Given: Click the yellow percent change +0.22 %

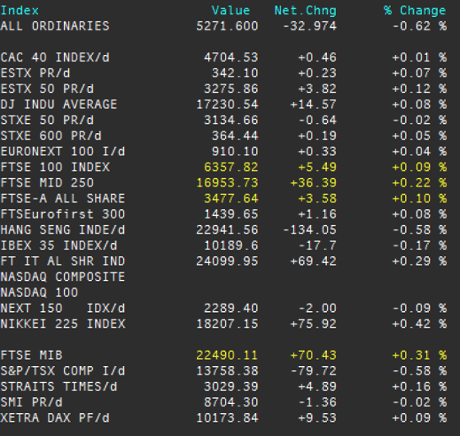Looking at the screenshot, I should tap(420, 183).
